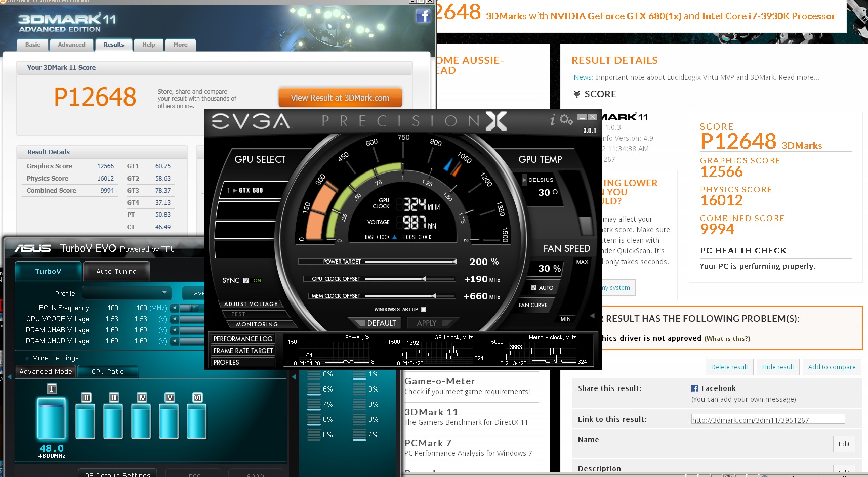868x477 pixels.
Task: Open PERFORMANCE LOG
Action: 243,339
